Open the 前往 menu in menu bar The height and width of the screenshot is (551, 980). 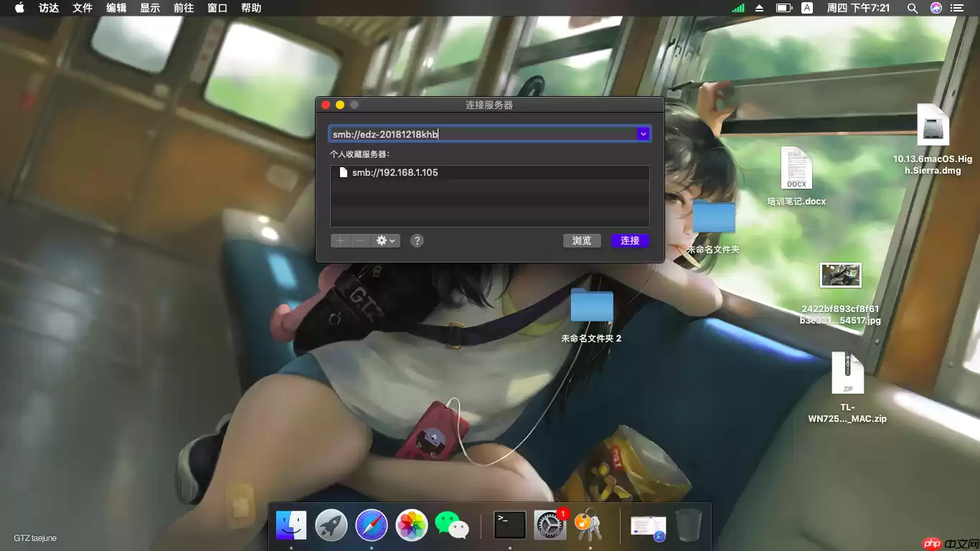point(183,8)
